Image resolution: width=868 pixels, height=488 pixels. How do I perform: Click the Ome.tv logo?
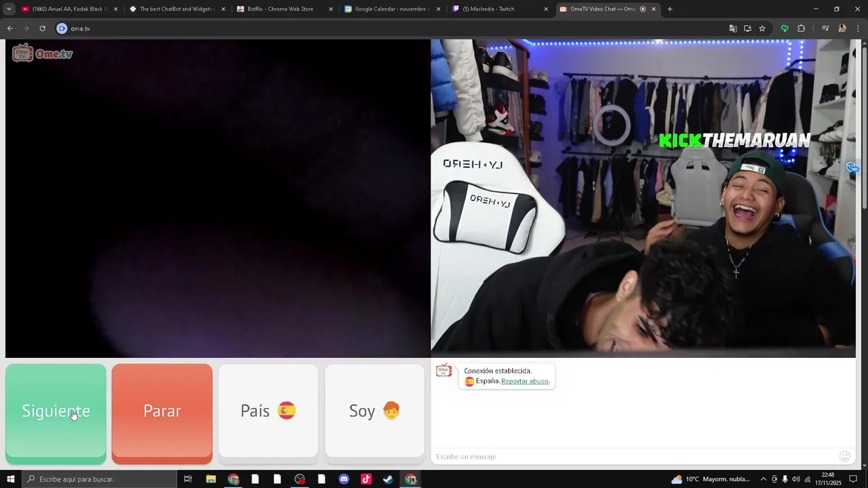[42, 54]
